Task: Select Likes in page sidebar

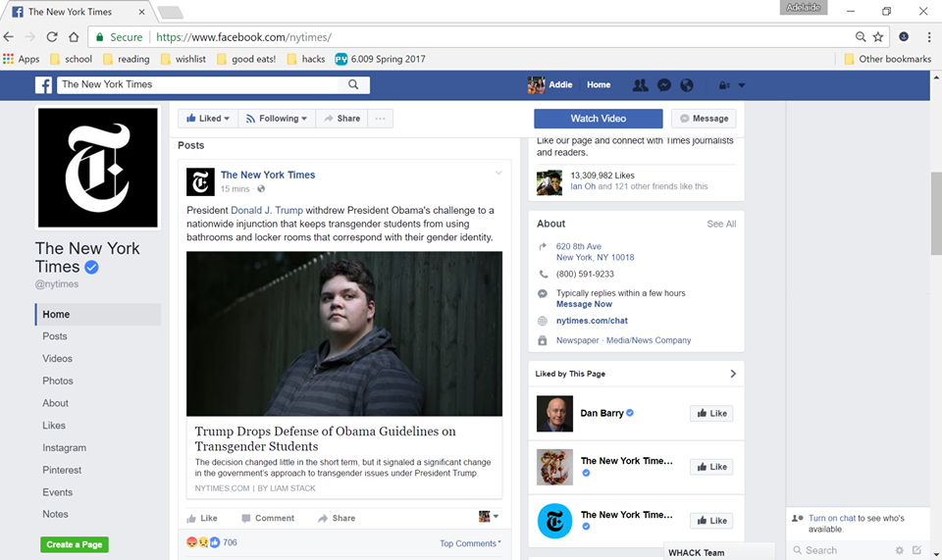Action: 53,425
